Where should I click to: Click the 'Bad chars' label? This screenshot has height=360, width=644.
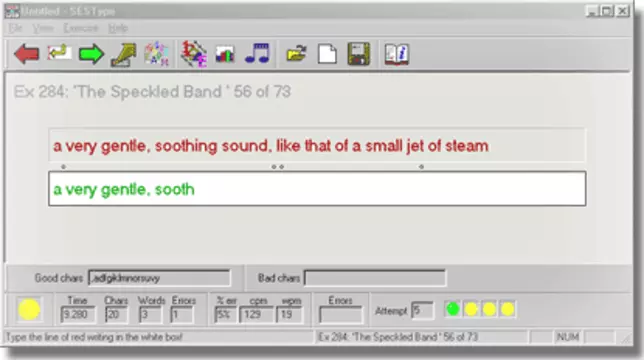tap(278, 278)
